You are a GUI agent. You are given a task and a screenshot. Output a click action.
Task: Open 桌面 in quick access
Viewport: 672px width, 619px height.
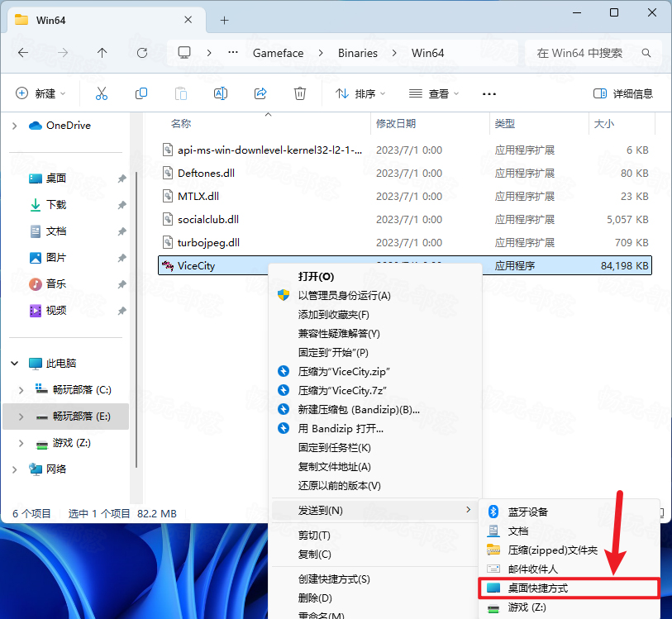tap(48, 179)
